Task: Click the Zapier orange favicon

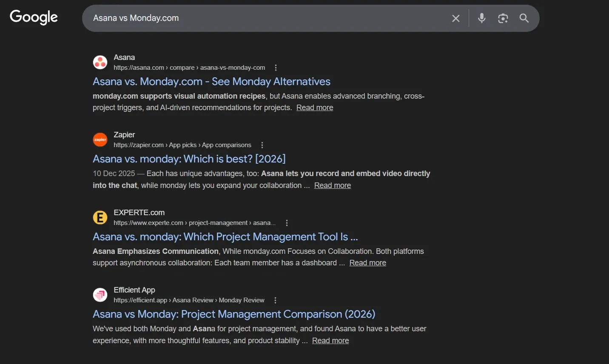Action: [x=100, y=139]
